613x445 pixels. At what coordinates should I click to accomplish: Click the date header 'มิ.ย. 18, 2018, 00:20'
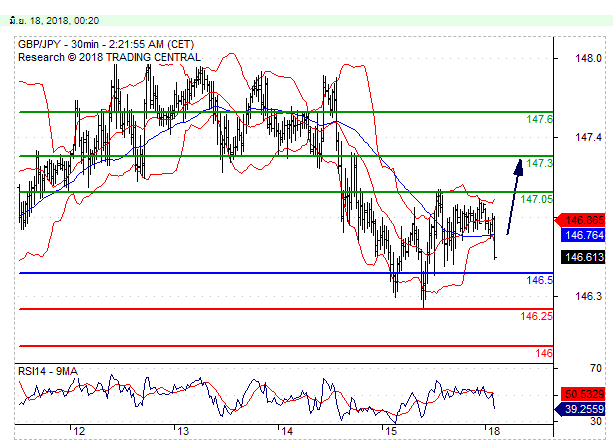pos(54,21)
